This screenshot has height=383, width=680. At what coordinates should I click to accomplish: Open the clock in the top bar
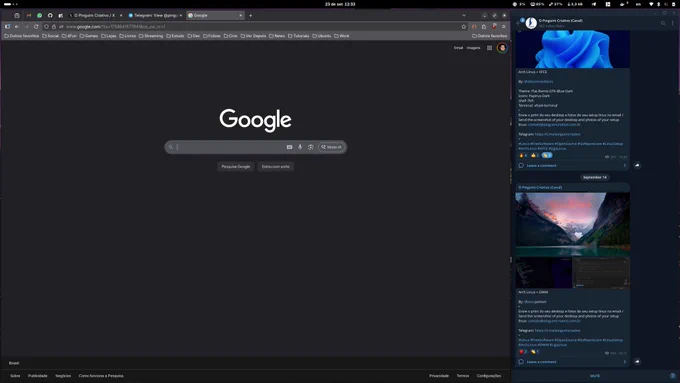tap(340, 4)
